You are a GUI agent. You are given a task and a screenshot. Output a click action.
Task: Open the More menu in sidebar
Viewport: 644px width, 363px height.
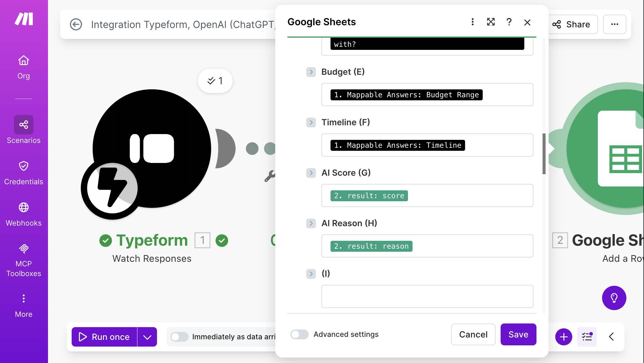click(23, 304)
